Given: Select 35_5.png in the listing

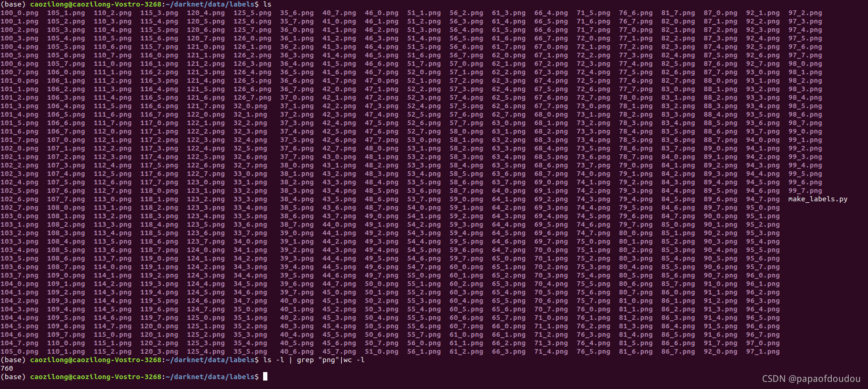Looking at the screenshot, I should (250, 351).
